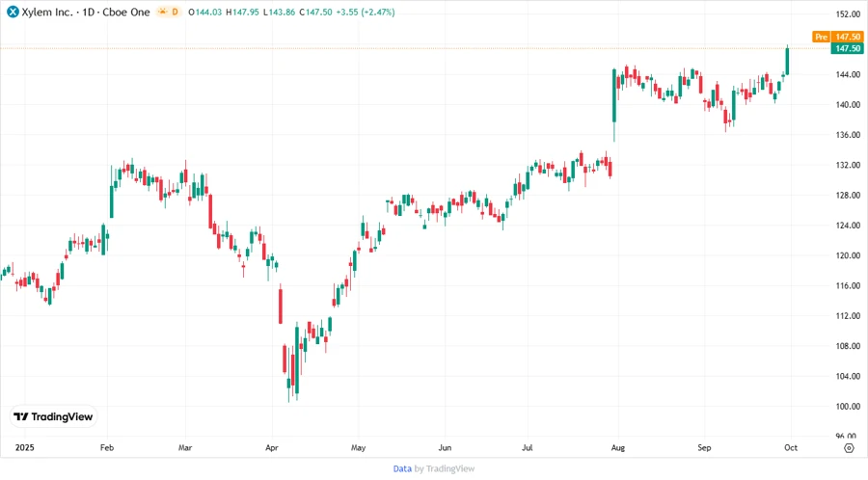Image resolution: width=868 pixels, height=480 pixels.
Task: Click the 2025 label on time axis
Action: click(x=25, y=448)
